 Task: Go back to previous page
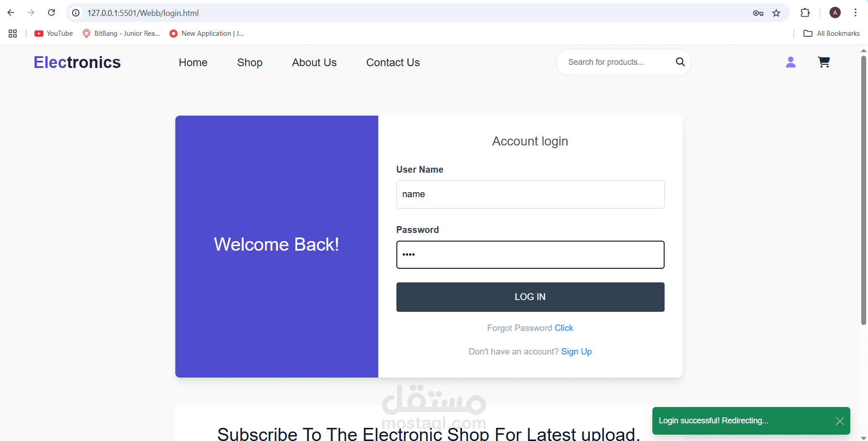(11, 13)
